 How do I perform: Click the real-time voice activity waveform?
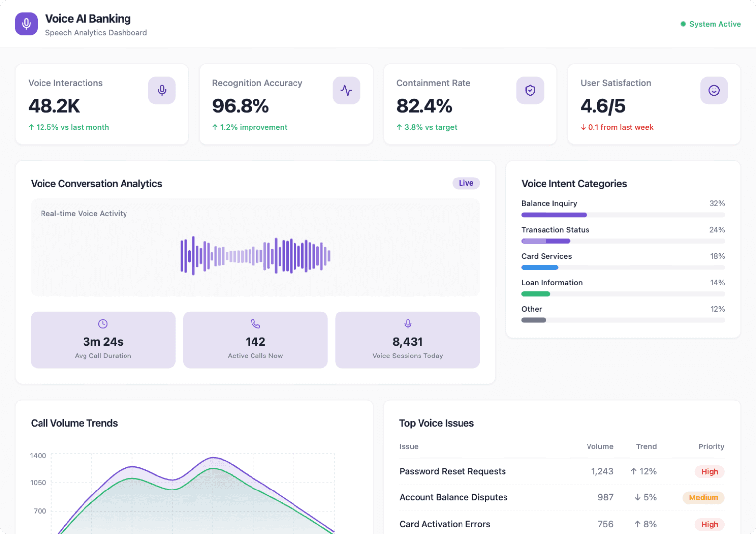click(x=255, y=255)
